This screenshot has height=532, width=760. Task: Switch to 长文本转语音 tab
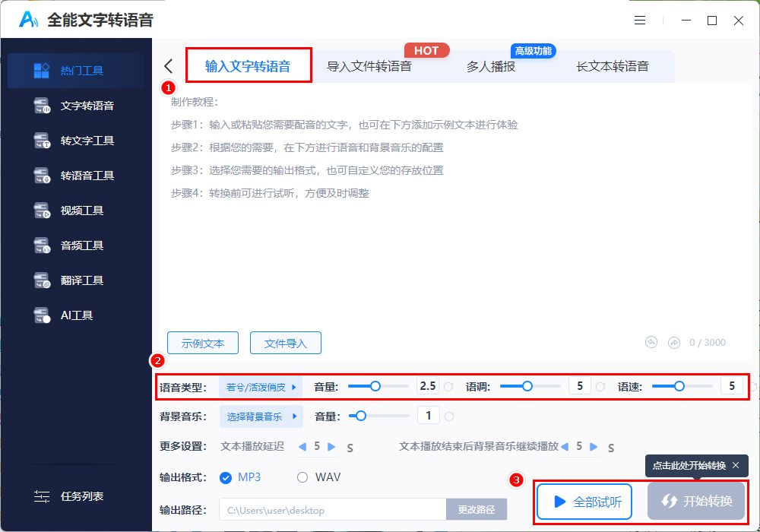pos(613,66)
